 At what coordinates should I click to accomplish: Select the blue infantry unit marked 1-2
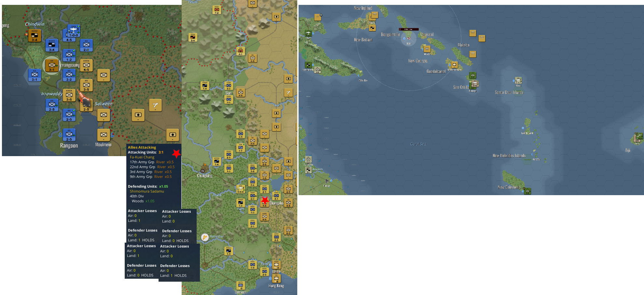pos(69,55)
